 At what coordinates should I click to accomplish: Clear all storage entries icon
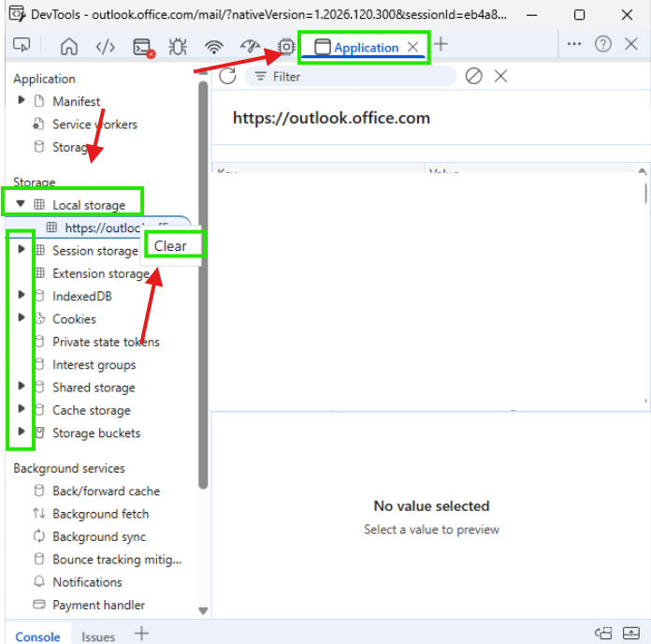[x=473, y=76]
